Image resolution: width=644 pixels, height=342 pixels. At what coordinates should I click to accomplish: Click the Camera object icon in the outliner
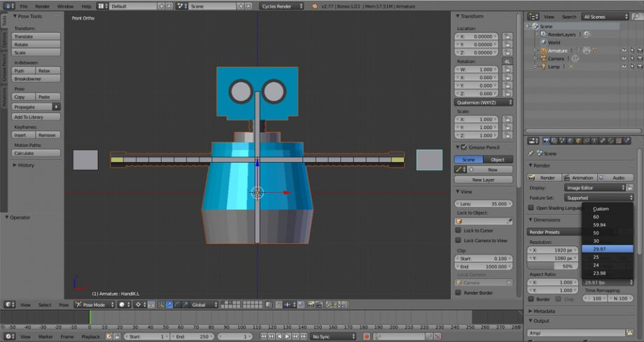click(x=542, y=59)
